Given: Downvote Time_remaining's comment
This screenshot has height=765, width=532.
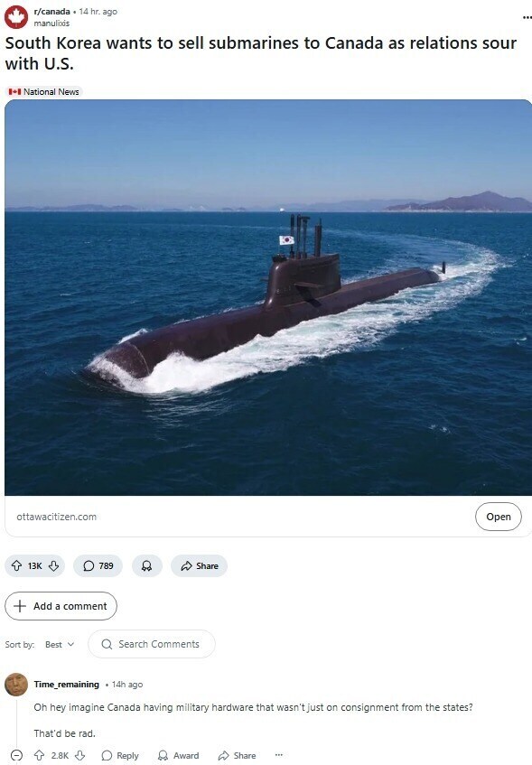Looking at the screenshot, I should (80, 755).
